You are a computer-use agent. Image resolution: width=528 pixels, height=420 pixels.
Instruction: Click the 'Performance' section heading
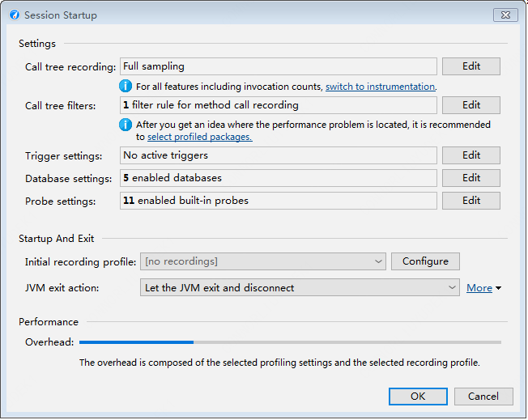click(x=49, y=322)
